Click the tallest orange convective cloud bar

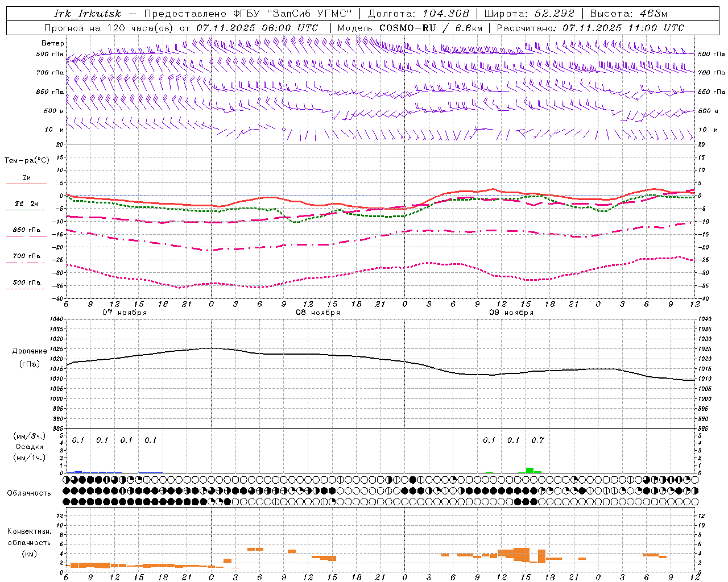526,555
